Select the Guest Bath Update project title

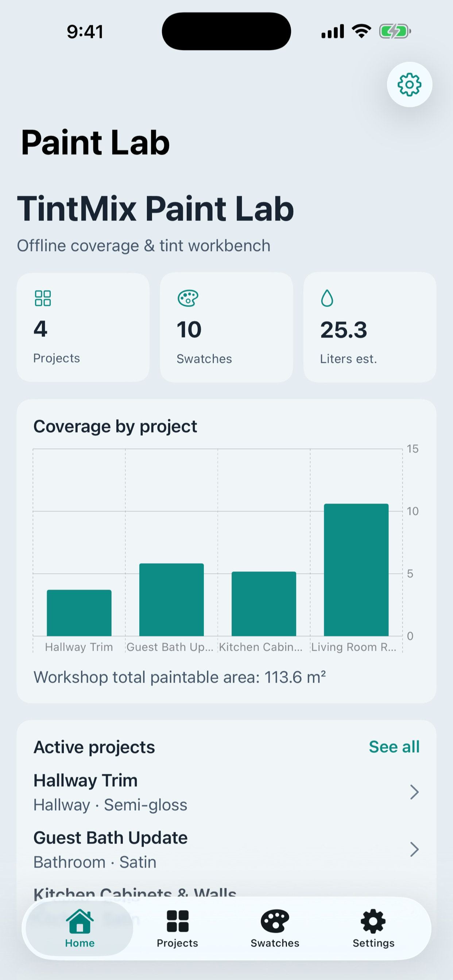tap(111, 838)
